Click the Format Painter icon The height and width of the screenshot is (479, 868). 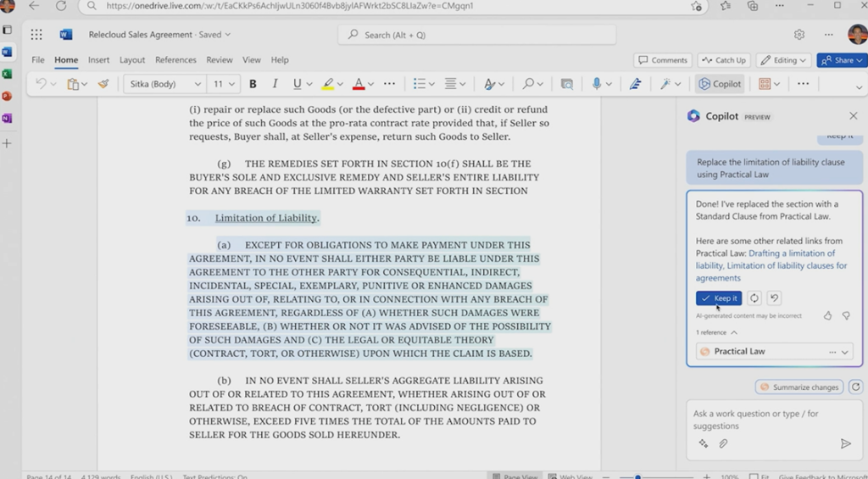click(103, 84)
